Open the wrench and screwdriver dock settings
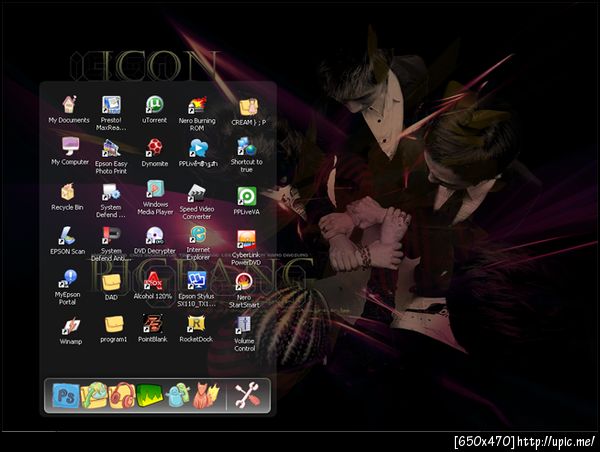 pos(247,395)
